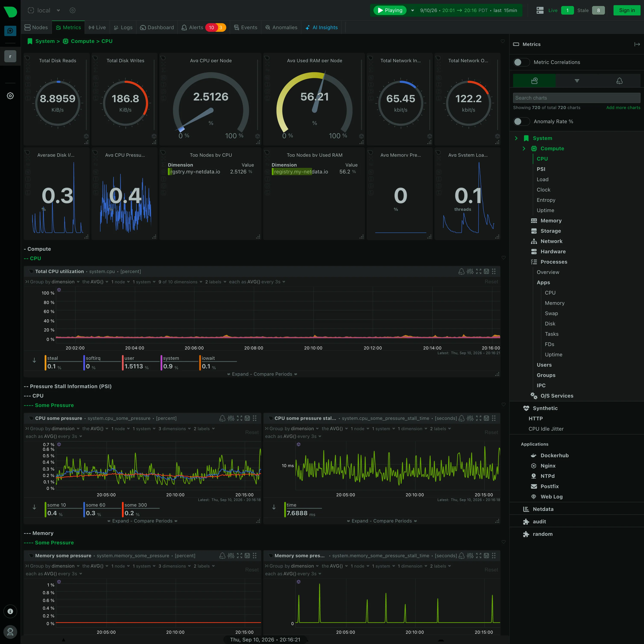Click alert bell on CPU some pressure chart
This screenshot has height=644, width=644.
222,418
